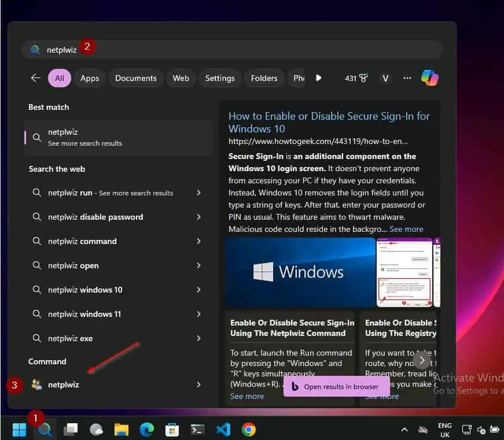Open the crossed-out cloud tray icon
Image resolution: width=504 pixels, height=440 pixels.
(422, 430)
